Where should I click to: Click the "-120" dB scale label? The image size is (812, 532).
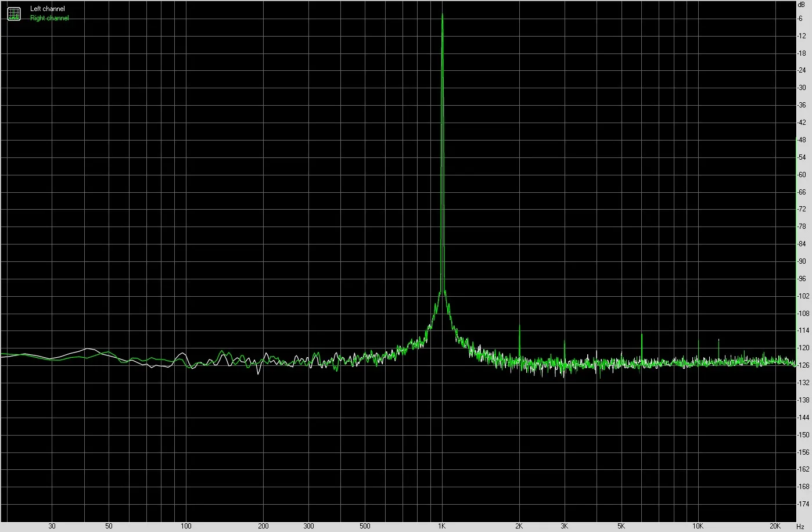[x=803, y=348]
